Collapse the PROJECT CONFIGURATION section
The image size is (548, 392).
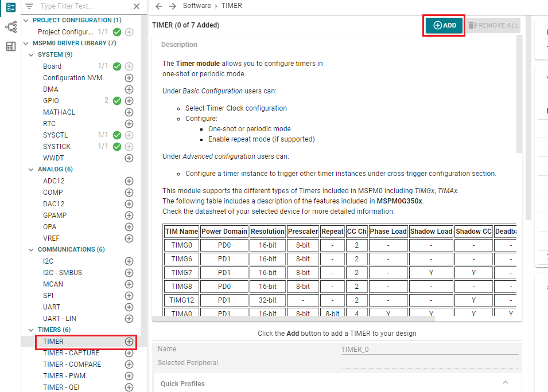26,20
